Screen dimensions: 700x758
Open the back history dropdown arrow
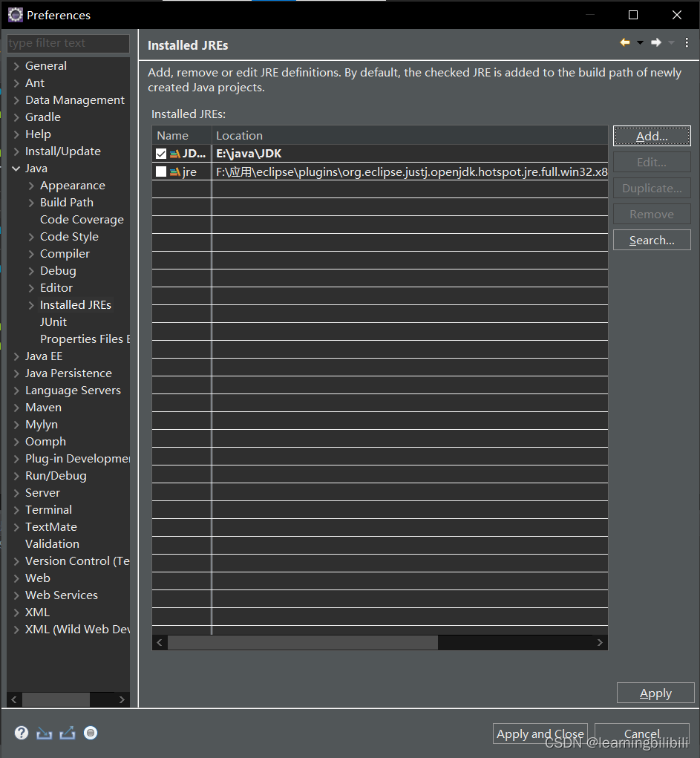(x=640, y=42)
